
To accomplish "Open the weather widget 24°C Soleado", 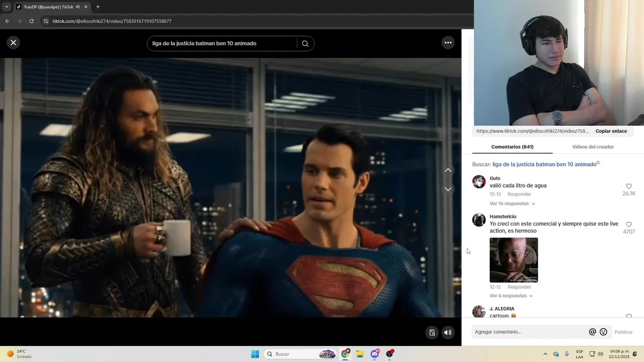I will (20, 354).
